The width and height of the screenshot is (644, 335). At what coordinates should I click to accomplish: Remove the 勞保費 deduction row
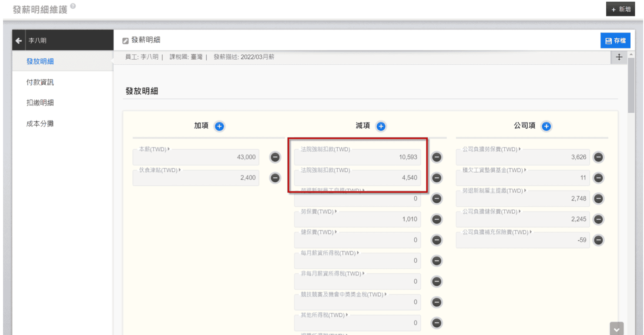pos(436,219)
